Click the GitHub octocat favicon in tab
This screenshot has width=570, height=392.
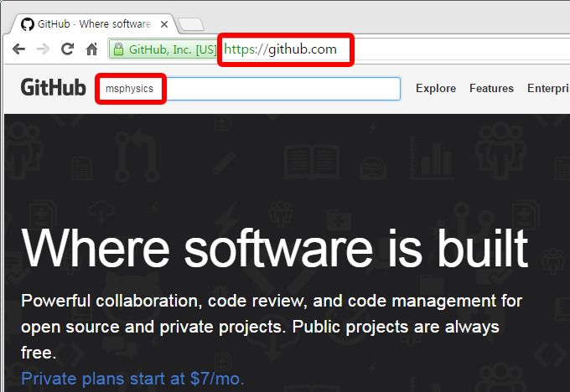pos(28,24)
